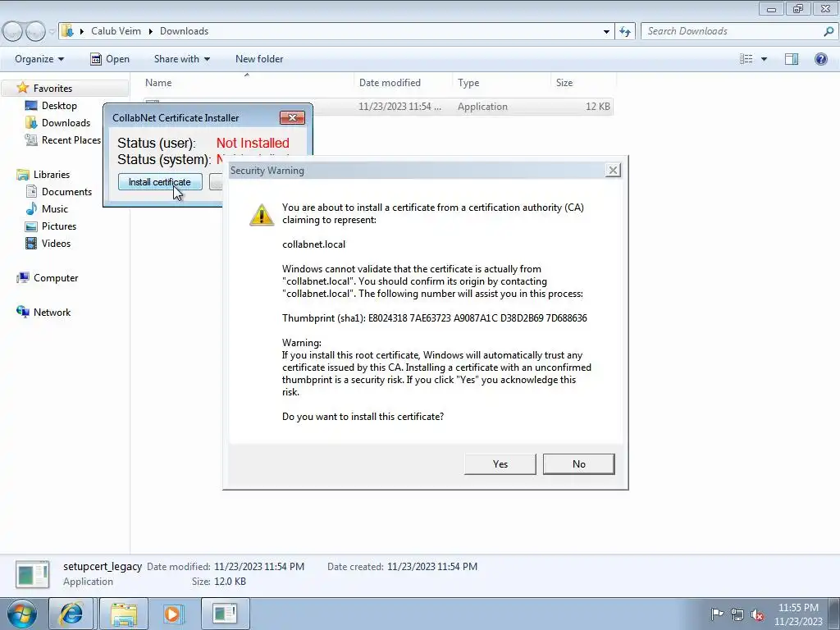
Task: Refresh the Downloads folder
Action: click(x=625, y=31)
